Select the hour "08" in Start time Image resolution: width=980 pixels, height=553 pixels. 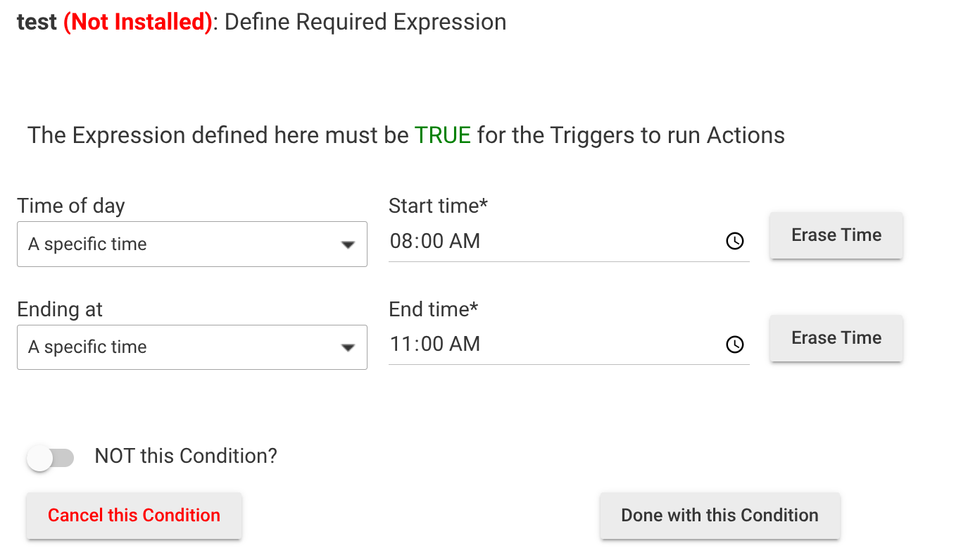pyautogui.click(x=401, y=242)
